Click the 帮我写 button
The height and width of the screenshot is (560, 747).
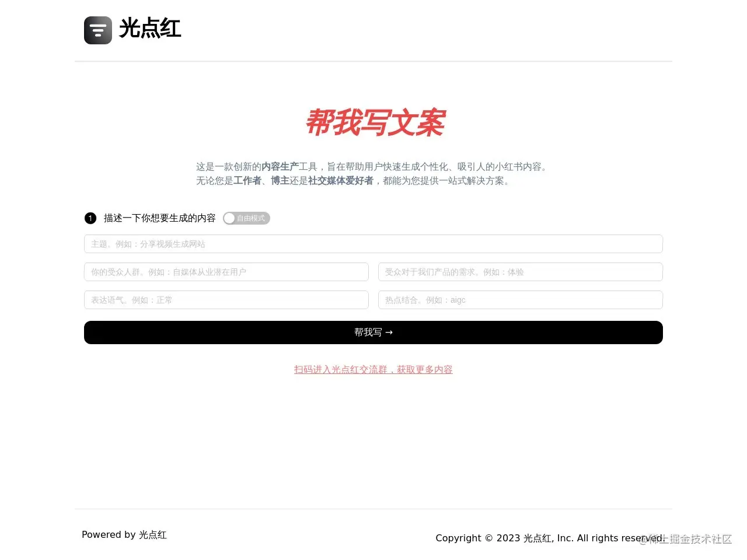[x=373, y=332]
